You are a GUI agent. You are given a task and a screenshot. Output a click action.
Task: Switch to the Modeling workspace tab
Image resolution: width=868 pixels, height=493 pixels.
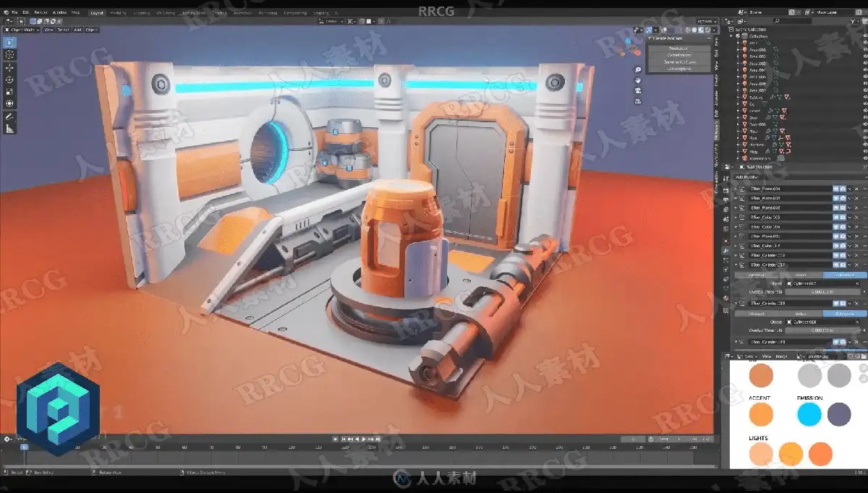pyautogui.click(x=116, y=13)
